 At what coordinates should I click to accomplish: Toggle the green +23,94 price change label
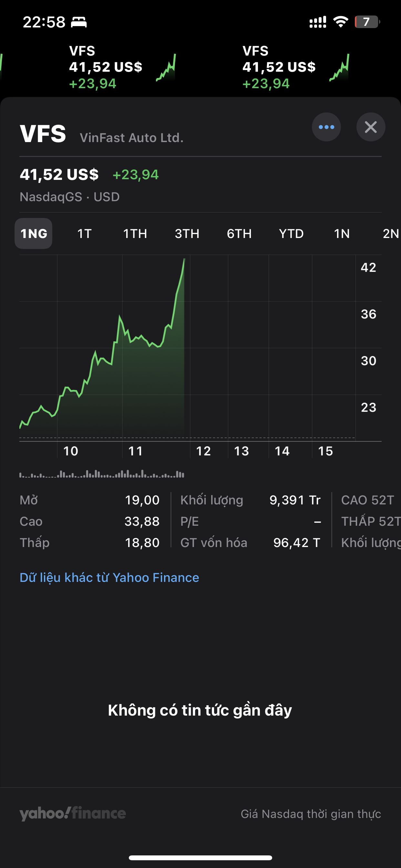(136, 175)
